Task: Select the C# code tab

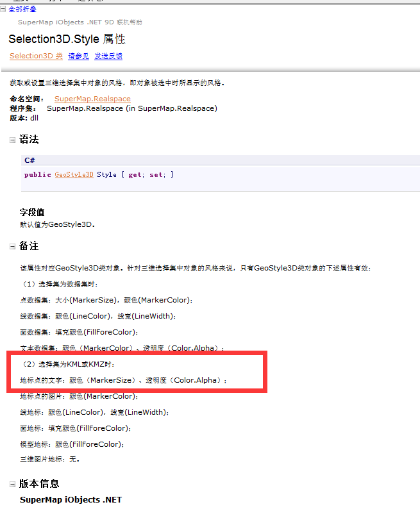Action: (x=29, y=160)
